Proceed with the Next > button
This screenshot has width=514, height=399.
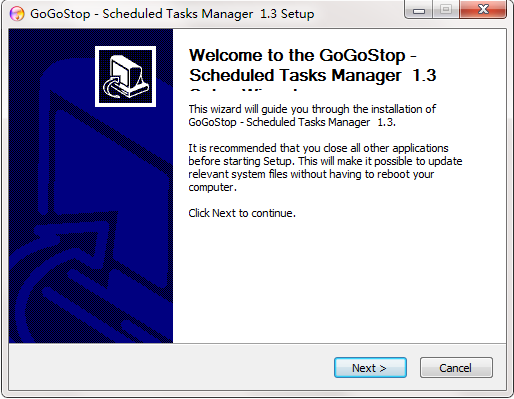370,367
